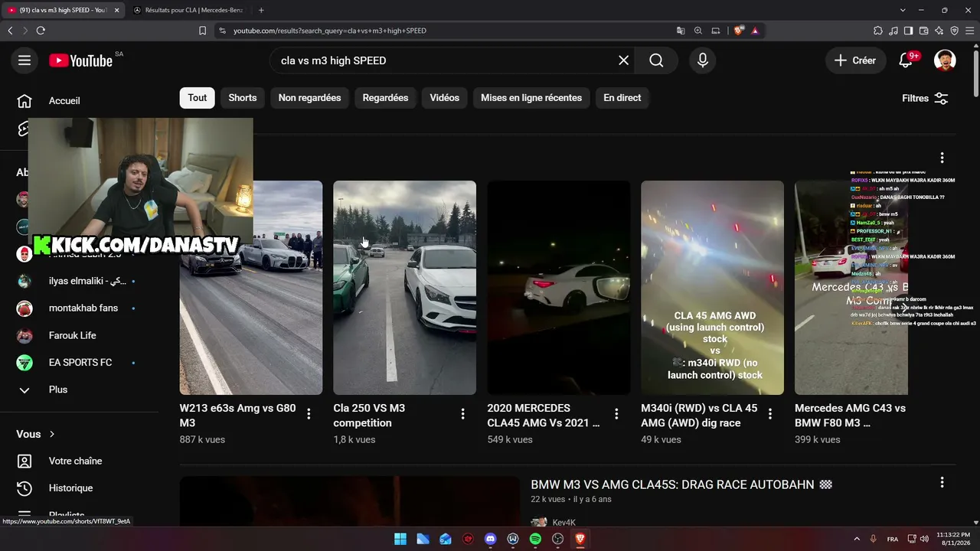Open options for M340i vs CLA 45 short

click(770, 414)
